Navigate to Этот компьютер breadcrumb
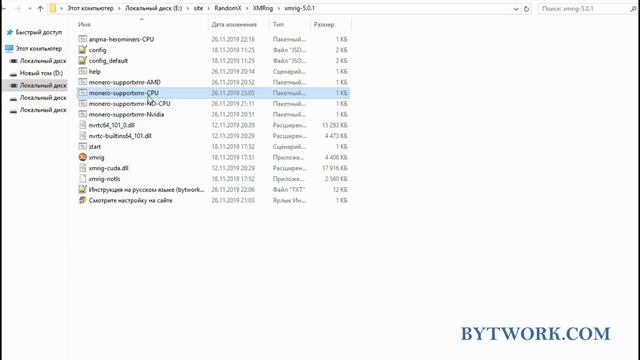Viewport: 640px width, 360px height. [x=90, y=9]
